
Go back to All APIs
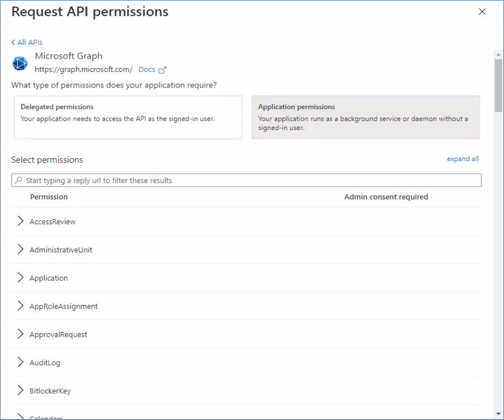(x=30, y=43)
